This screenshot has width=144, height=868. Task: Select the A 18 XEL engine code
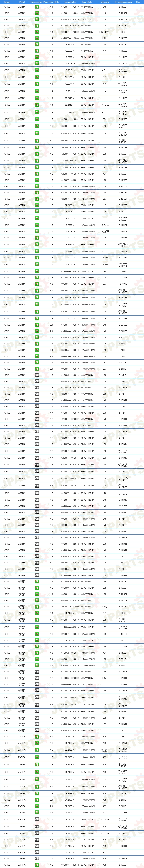pos(123,794)
